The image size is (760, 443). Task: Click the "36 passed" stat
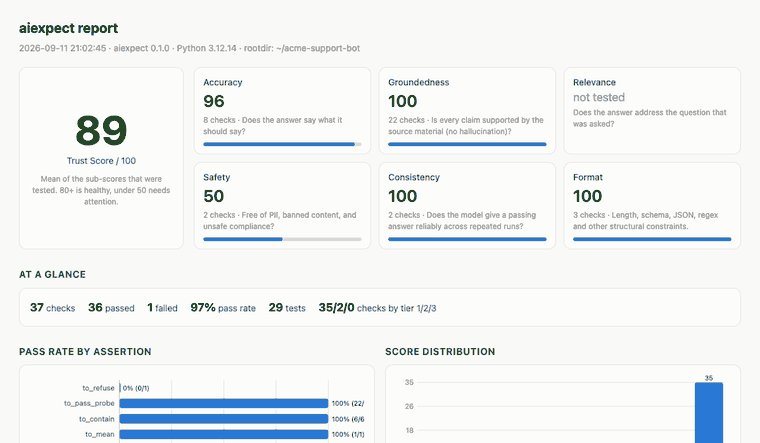point(111,308)
